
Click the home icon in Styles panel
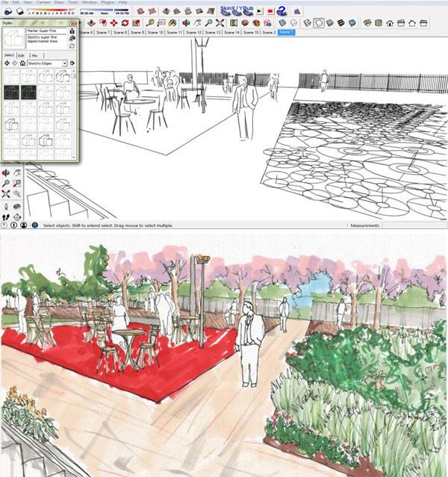pyautogui.click(x=23, y=64)
